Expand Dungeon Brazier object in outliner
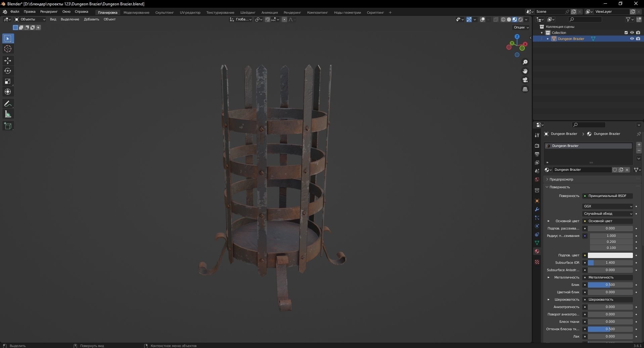 tap(548, 39)
